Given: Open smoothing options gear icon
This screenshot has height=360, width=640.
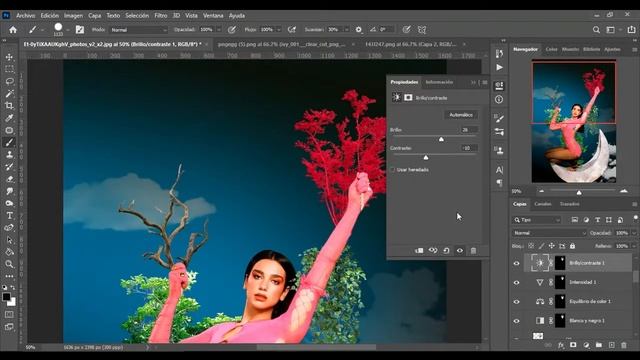Looking at the screenshot, I should pyautogui.click(x=358, y=30).
